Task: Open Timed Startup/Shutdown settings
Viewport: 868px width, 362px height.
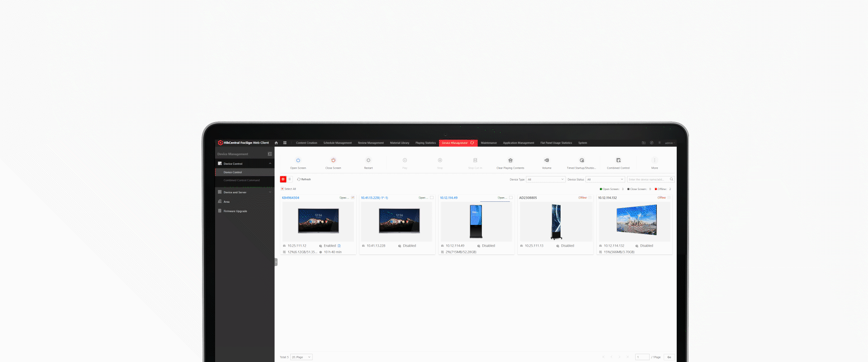Action: pos(582,161)
